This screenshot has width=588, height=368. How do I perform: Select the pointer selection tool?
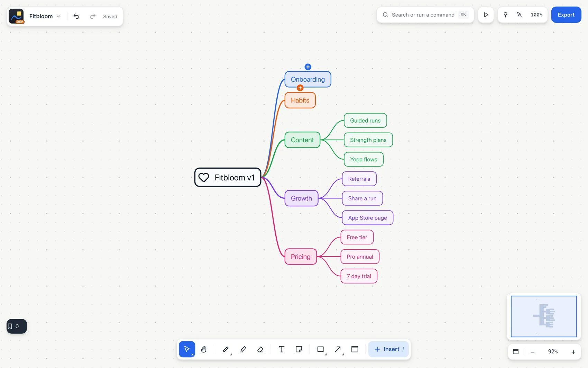pos(187,349)
